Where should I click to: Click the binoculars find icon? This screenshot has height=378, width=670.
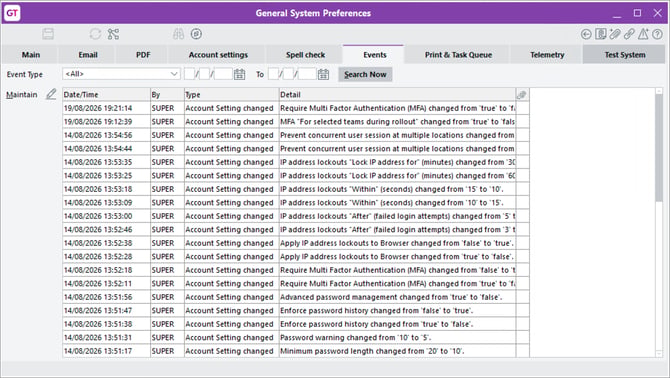coord(178,34)
